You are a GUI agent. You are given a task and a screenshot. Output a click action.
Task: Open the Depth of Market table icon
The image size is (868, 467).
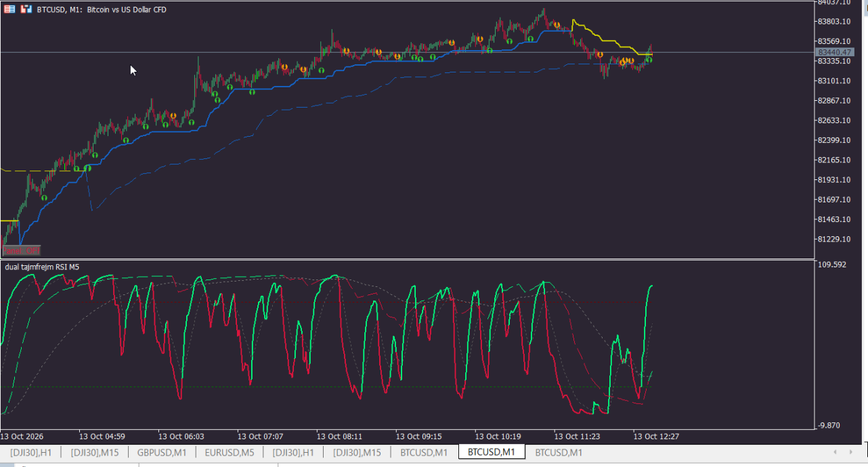tap(9, 9)
